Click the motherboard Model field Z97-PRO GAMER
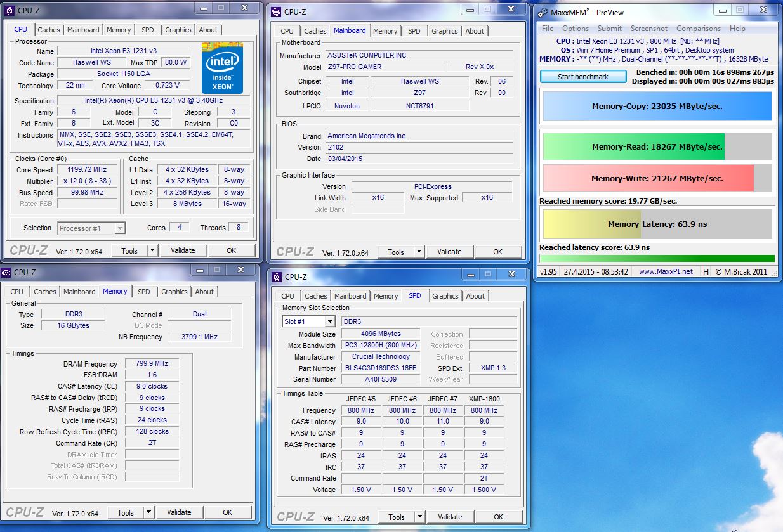The width and height of the screenshot is (783, 532). (x=384, y=67)
